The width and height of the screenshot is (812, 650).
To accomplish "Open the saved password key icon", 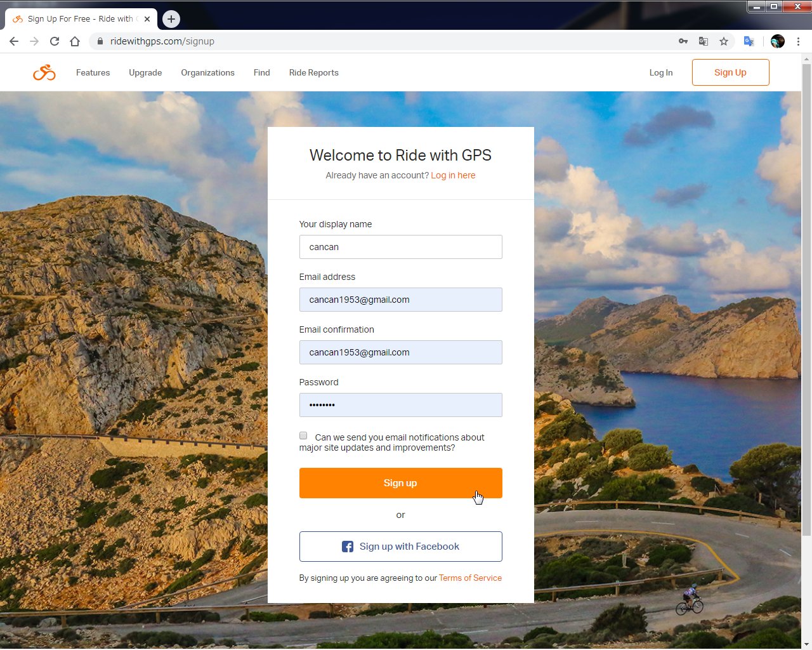I will coord(683,41).
